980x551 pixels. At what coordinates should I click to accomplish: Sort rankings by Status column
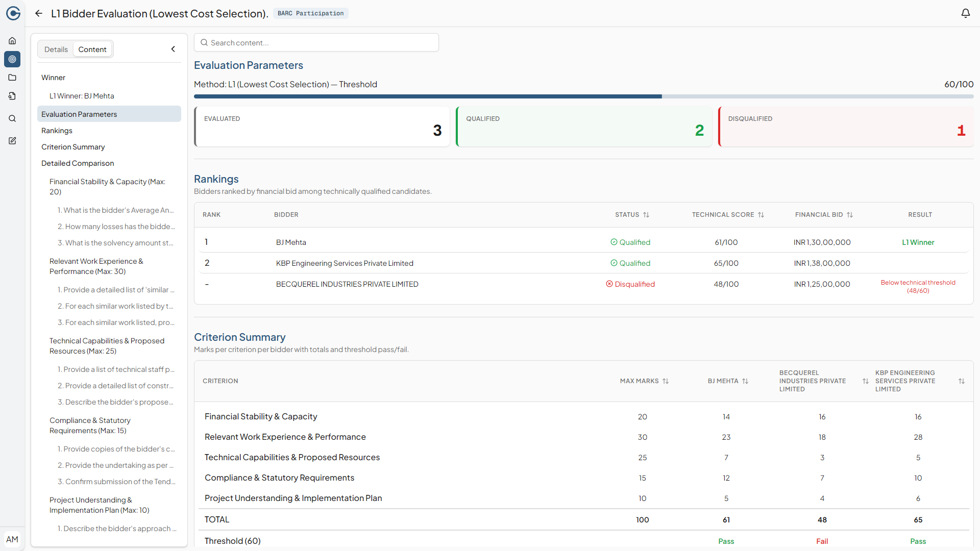click(646, 215)
